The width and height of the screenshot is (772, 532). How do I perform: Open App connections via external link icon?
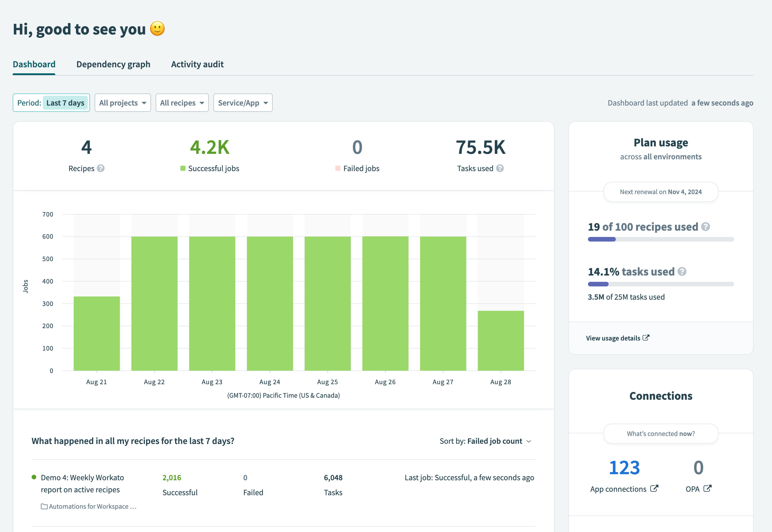pos(654,489)
